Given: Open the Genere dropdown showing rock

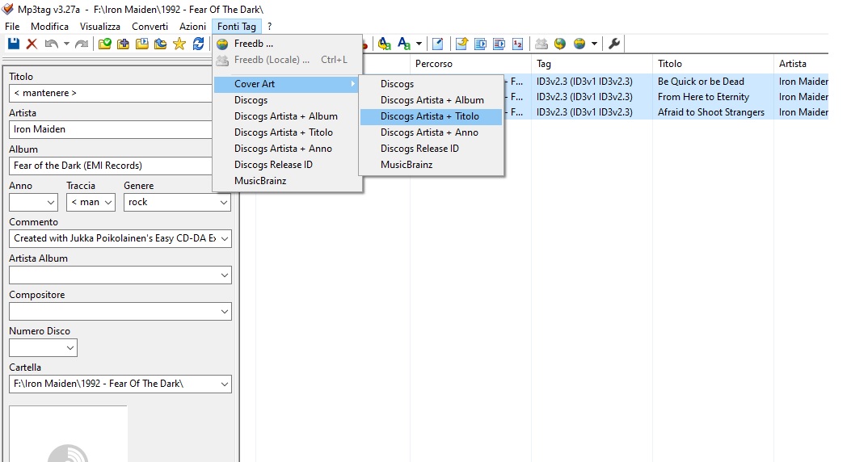Looking at the screenshot, I should click(x=224, y=203).
